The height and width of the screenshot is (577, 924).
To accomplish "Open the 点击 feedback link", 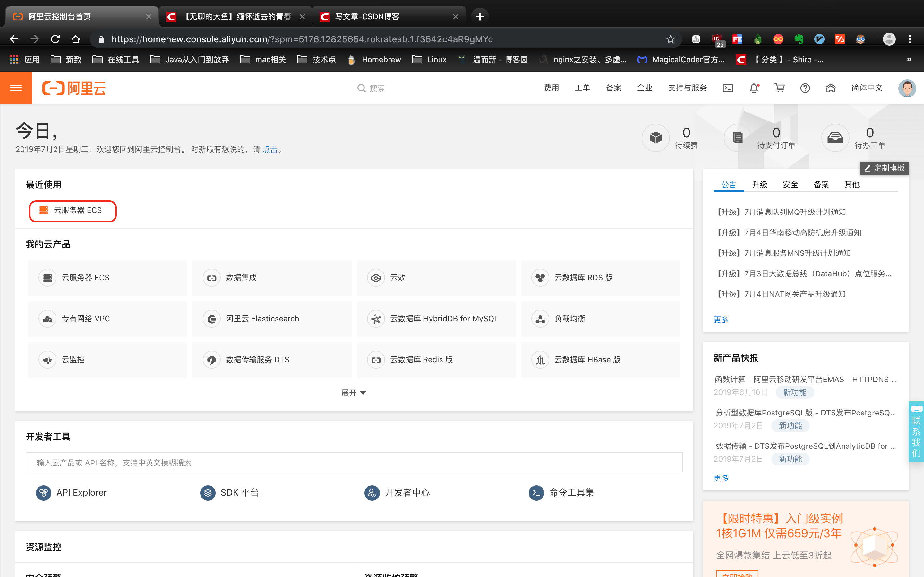I will pos(270,149).
